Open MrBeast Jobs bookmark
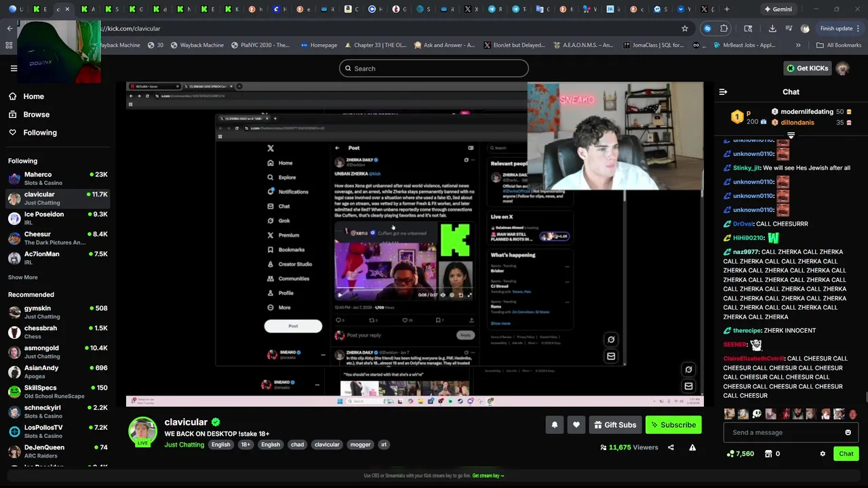Viewport: 868px width, 488px height. tap(744, 45)
